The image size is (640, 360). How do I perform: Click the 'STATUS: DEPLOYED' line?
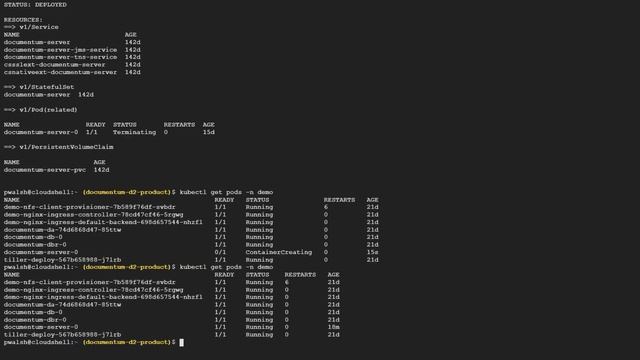pos(35,4)
